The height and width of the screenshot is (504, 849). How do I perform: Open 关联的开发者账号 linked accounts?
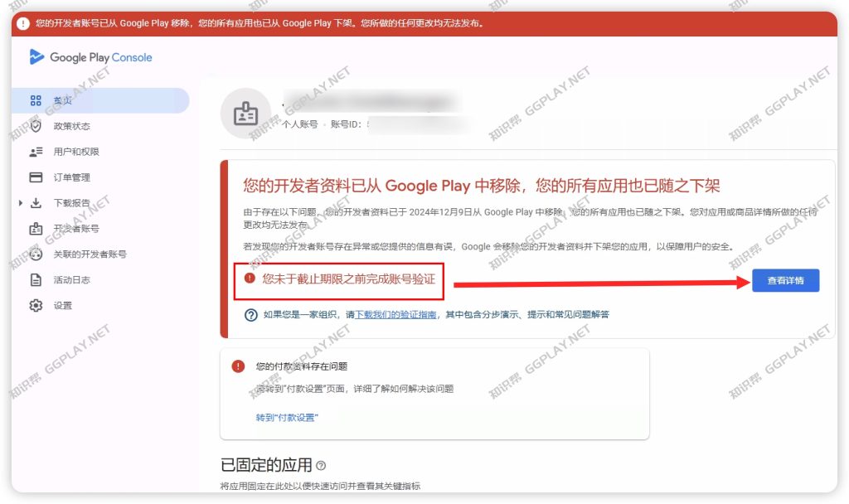pos(90,254)
